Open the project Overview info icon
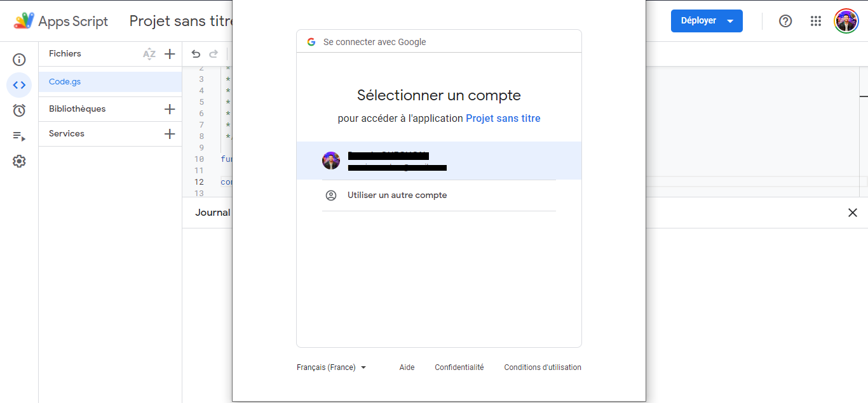 (x=19, y=60)
